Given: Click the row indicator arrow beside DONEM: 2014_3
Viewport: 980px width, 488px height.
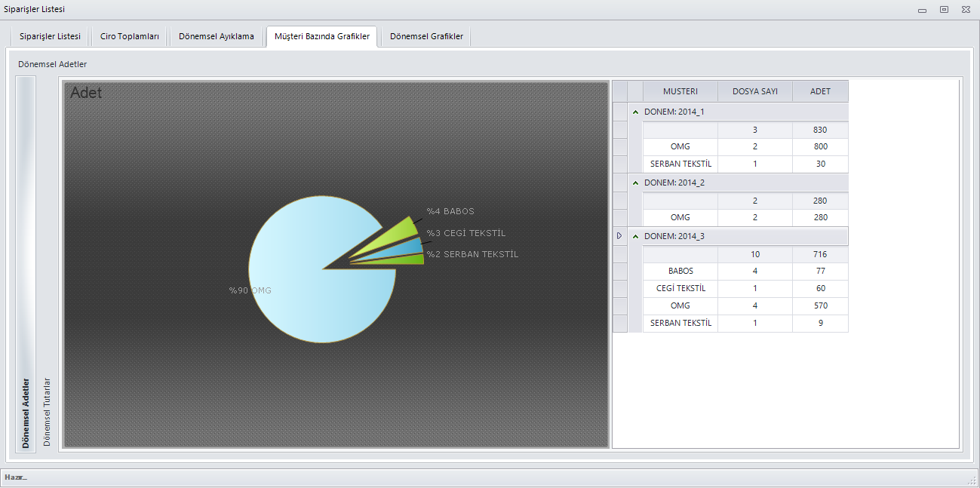Looking at the screenshot, I should (x=619, y=236).
